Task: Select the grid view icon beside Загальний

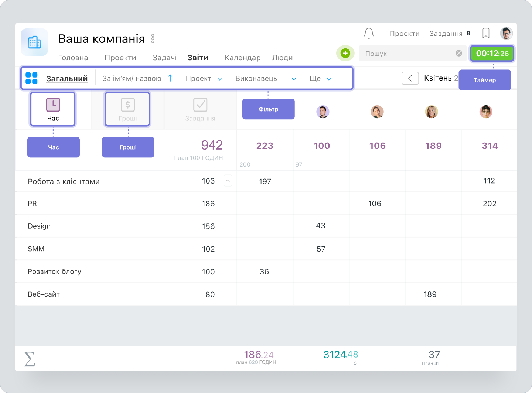Action: 31,78
